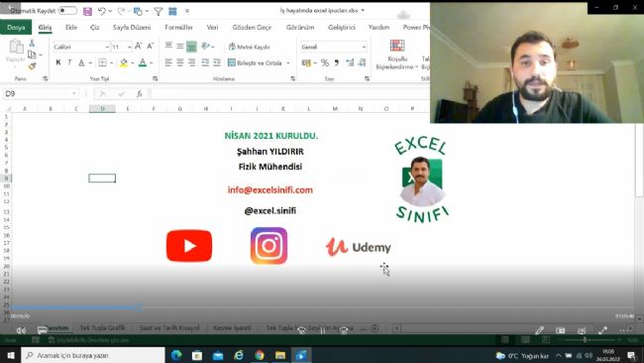Click the info@excelsinifi.com email text
The width and height of the screenshot is (644, 363).
[270, 189]
